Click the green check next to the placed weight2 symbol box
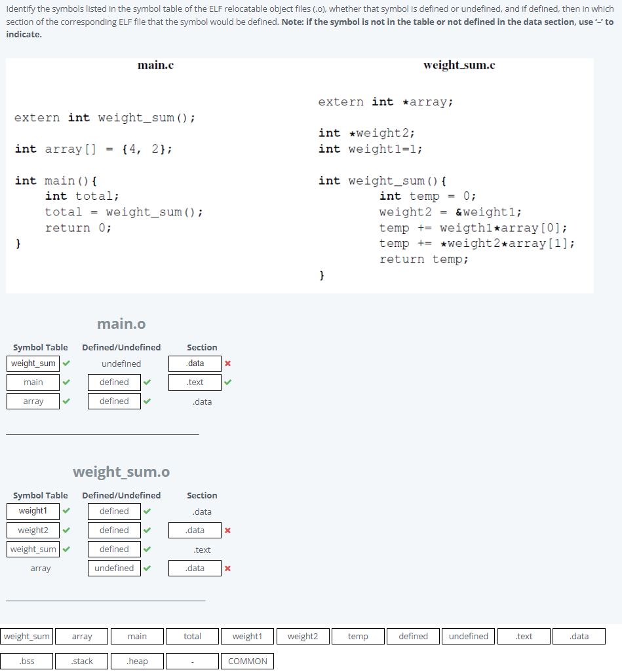 pos(66,530)
